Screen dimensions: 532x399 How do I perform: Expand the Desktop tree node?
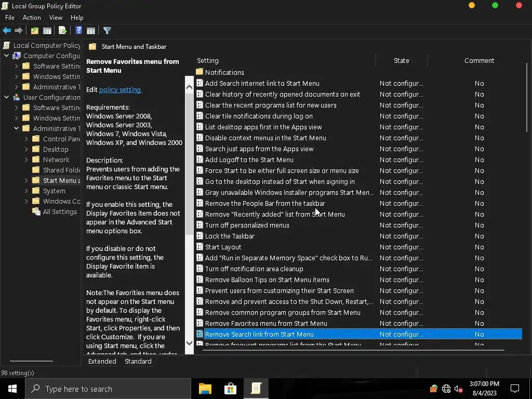pyautogui.click(x=26, y=149)
